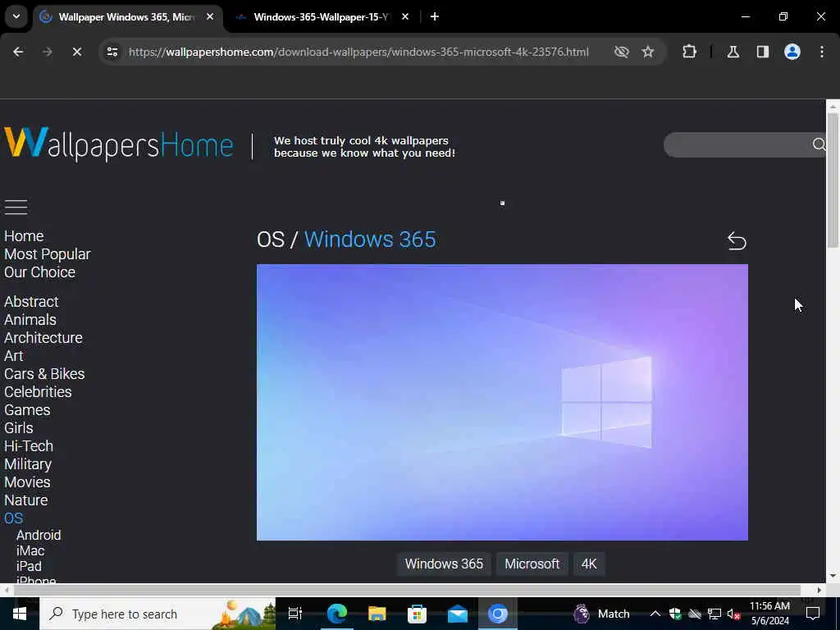Click the browser forward arrow
Image resolution: width=840 pixels, height=630 pixels.
click(48, 52)
